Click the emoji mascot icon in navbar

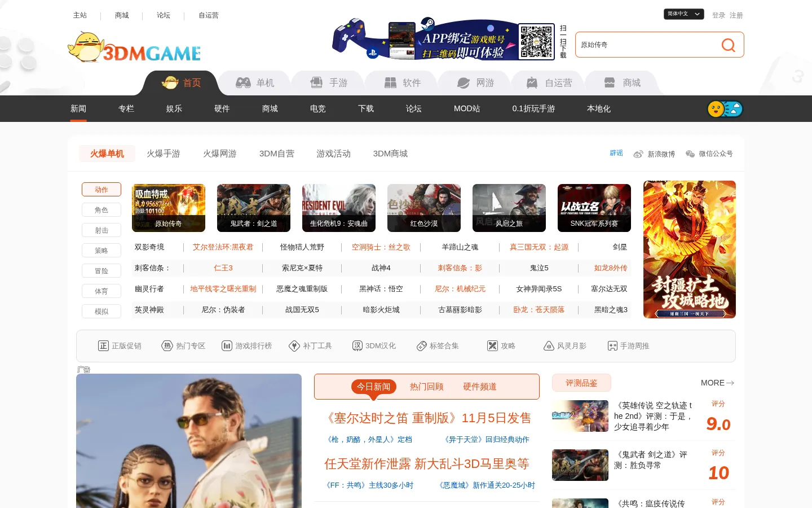tap(725, 109)
